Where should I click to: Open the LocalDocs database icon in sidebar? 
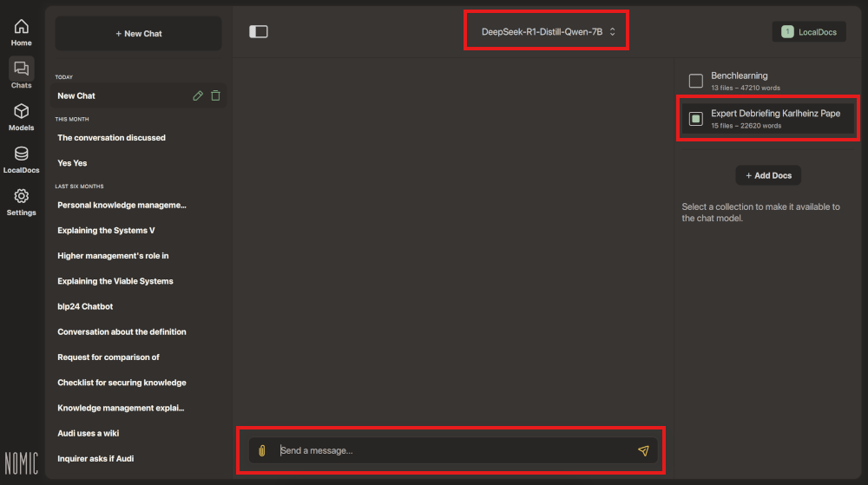click(x=22, y=159)
